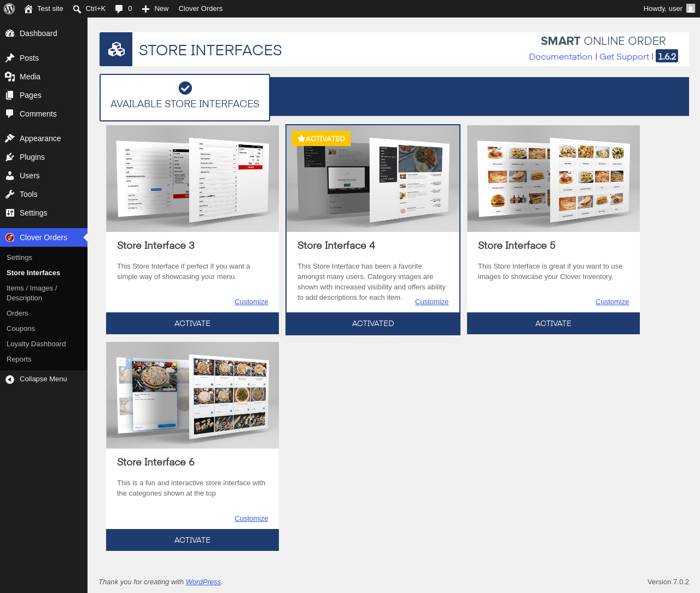The width and height of the screenshot is (700, 593).
Task: Click the Store Interface 6 title
Action: pyautogui.click(x=156, y=462)
